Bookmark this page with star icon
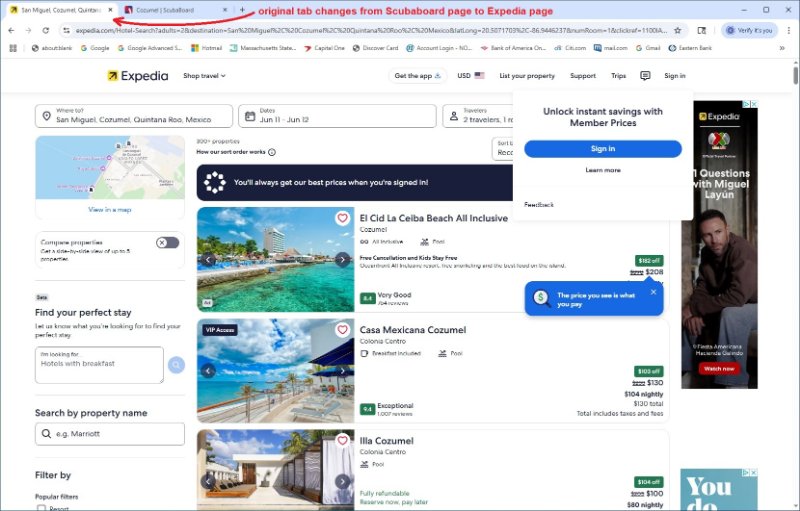The image size is (800, 511). point(678,31)
